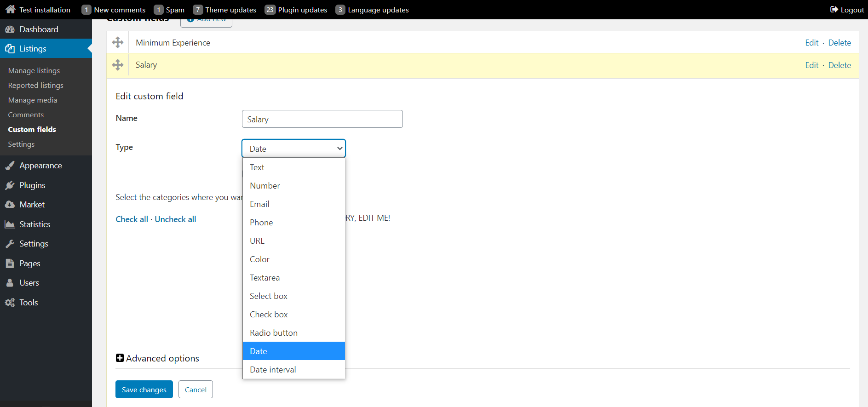The height and width of the screenshot is (407, 868).
Task: Click the Theme updates count badge
Action: click(198, 10)
